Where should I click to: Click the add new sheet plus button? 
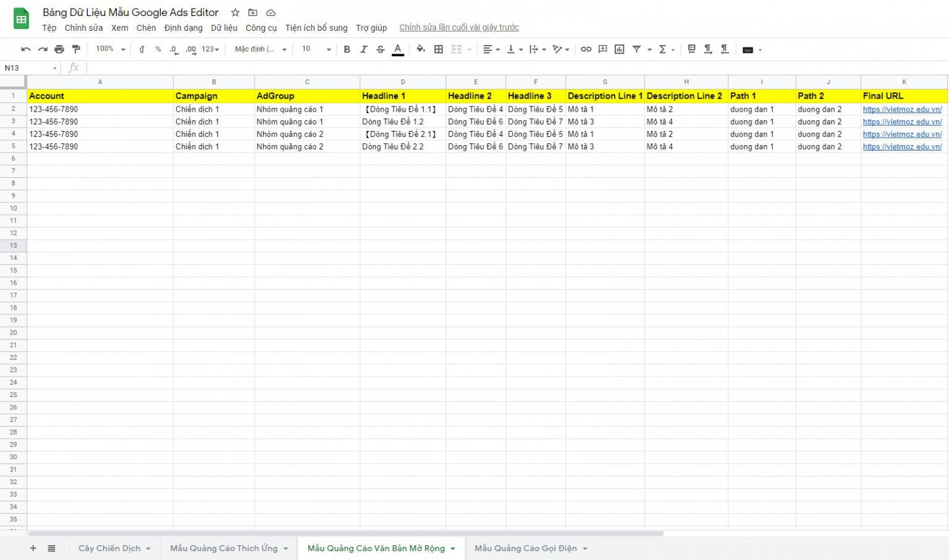33,548
